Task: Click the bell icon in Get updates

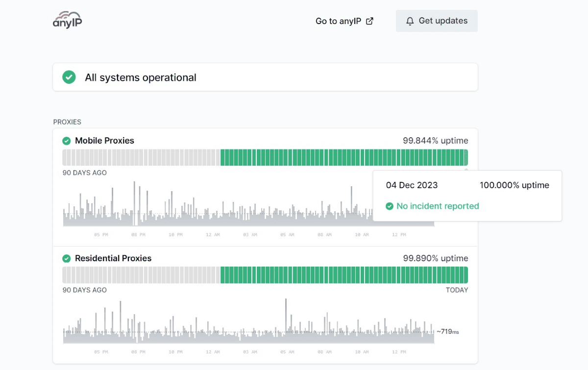Action: 410,21
